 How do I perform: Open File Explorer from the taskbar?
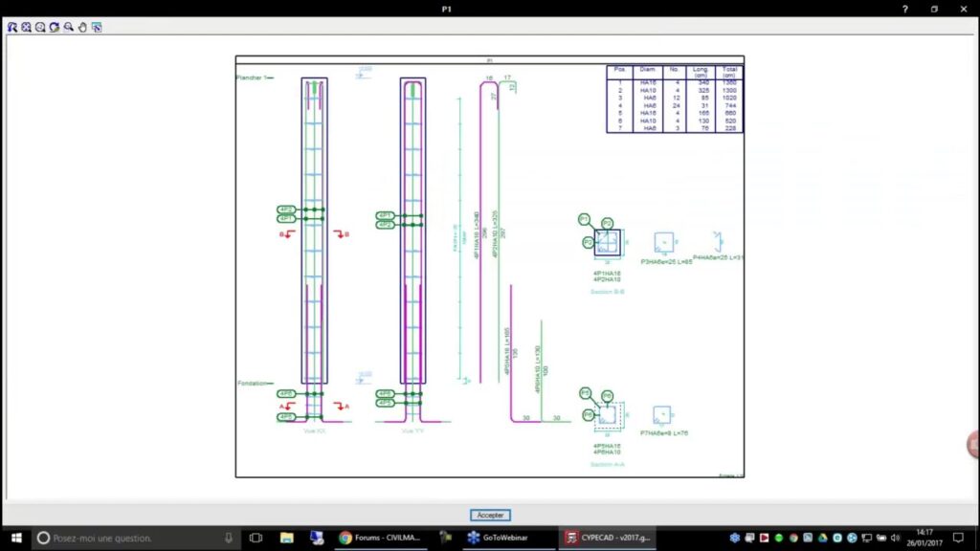coord(286,539)
